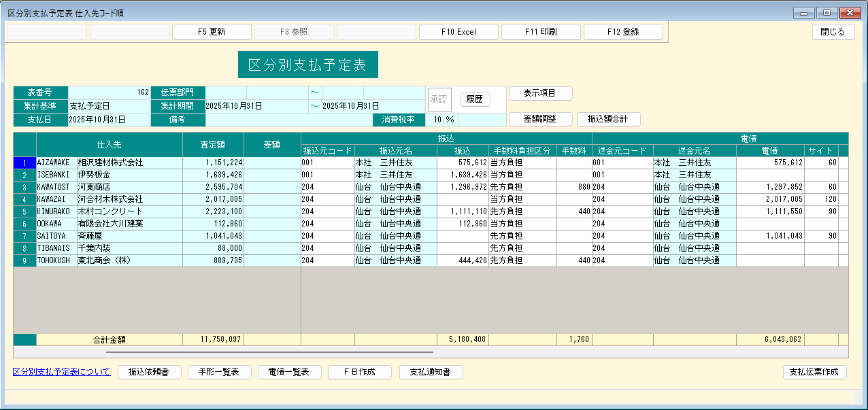Screen dimensions: 868x410
Task: Click the 振込額合計 button
Action: (609, 119)
